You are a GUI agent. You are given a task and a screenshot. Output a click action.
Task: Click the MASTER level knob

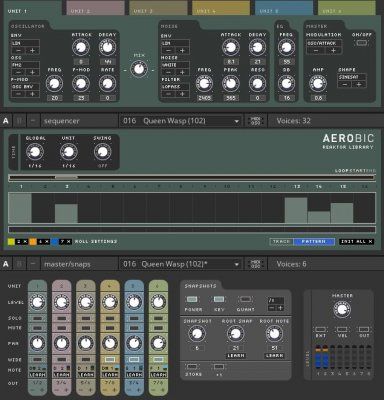pos(342,309)
